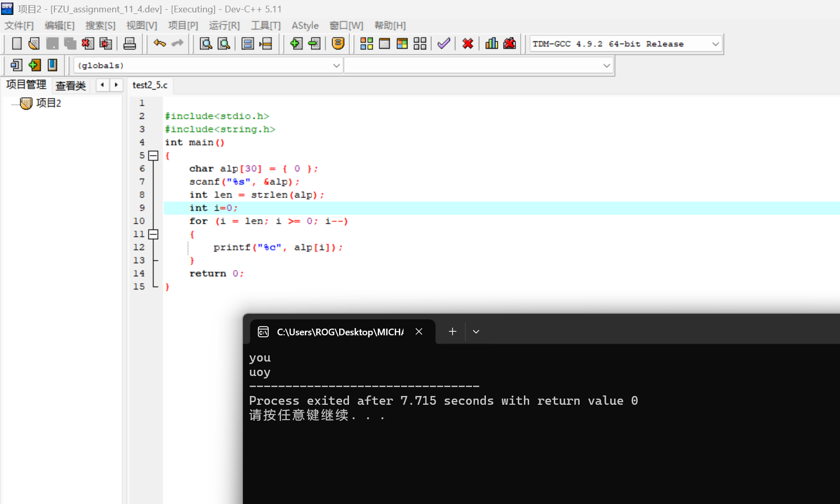The width and height of the screenshot is (840, 504).
Task: Open the 帮助[H] menu
Action: (x=390, y=26)
